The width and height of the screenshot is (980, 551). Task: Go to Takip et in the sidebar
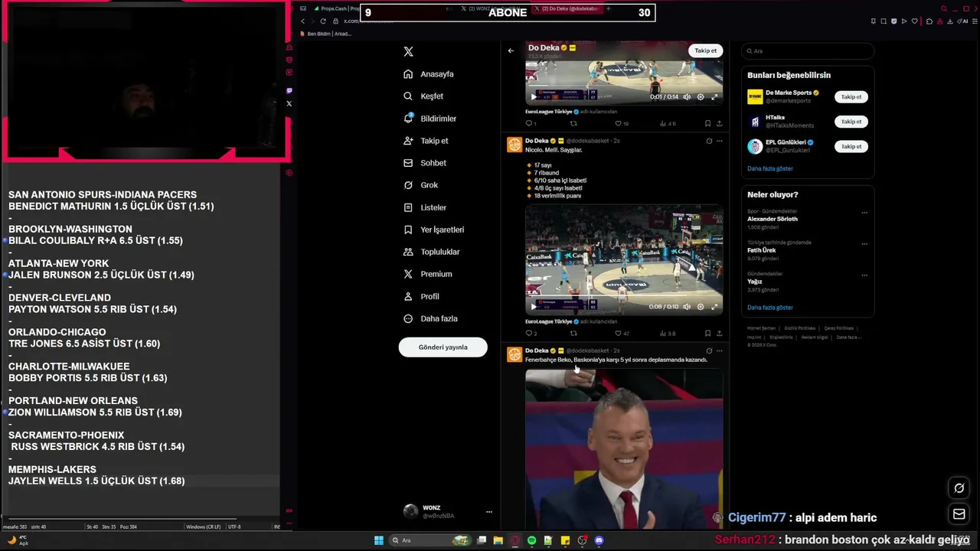[x=426, y=141]
